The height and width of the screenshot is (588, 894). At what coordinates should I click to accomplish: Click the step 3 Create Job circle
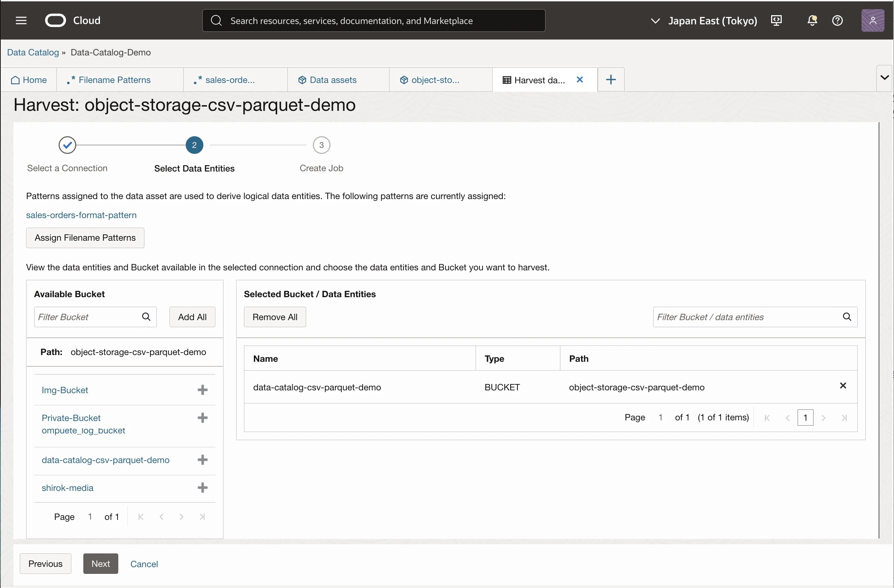[321, 145]
